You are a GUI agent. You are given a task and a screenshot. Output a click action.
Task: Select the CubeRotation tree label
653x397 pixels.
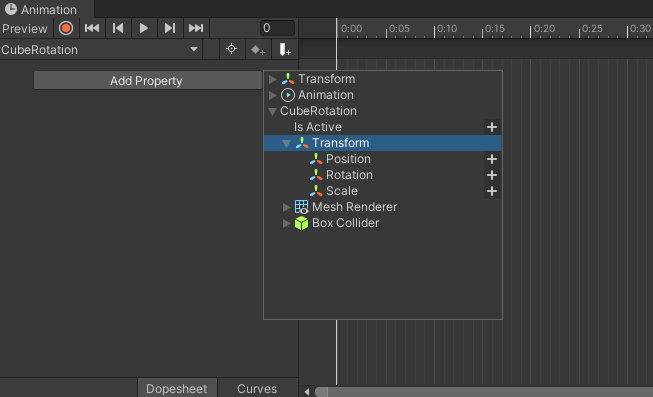click(x=319, y=111)
